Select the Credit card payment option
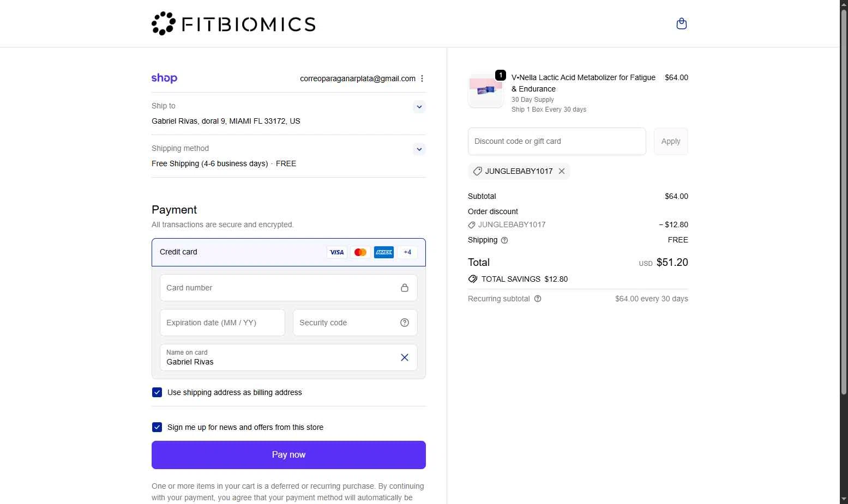This screenshot has width=848, height=504. (x=288, y=252)
